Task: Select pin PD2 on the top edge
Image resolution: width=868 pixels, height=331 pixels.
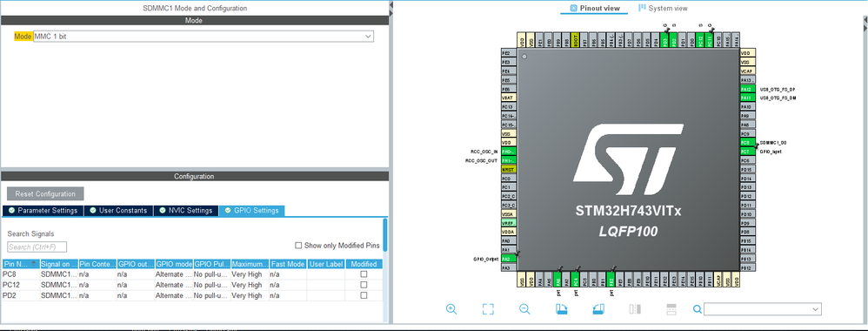Action: point(674,40)
